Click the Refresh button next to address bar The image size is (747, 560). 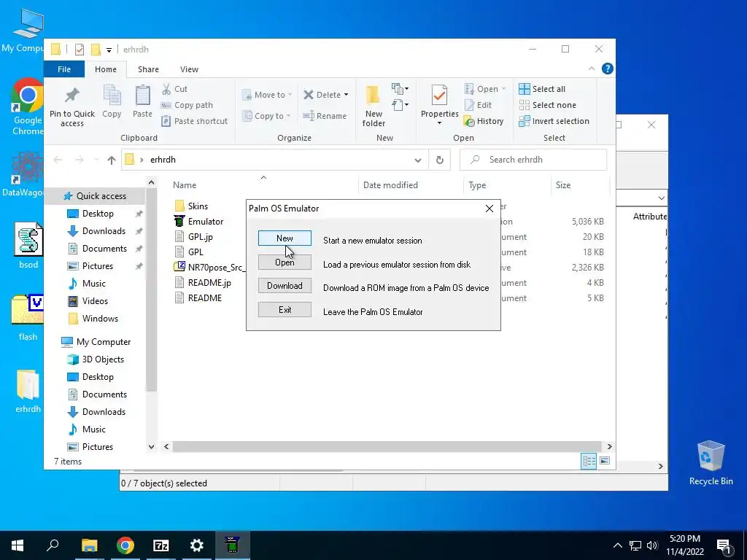(x=440, y=160)
